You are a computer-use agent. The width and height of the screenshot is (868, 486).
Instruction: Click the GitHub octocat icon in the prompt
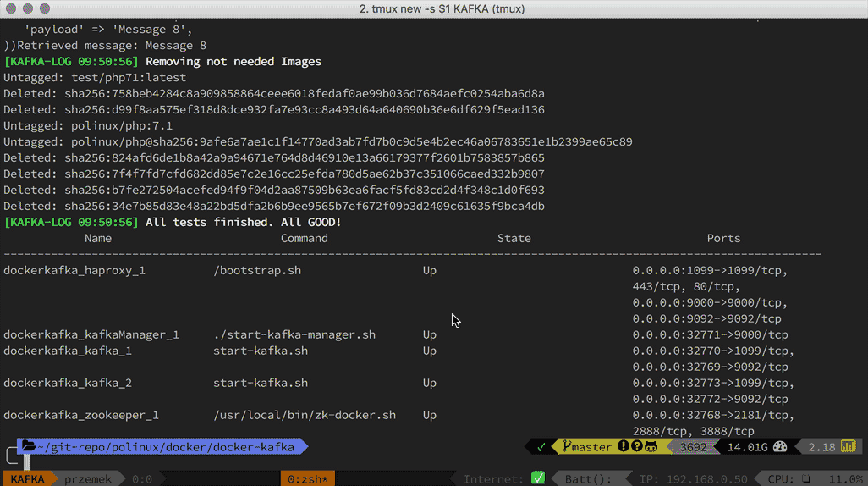point(651,446)
